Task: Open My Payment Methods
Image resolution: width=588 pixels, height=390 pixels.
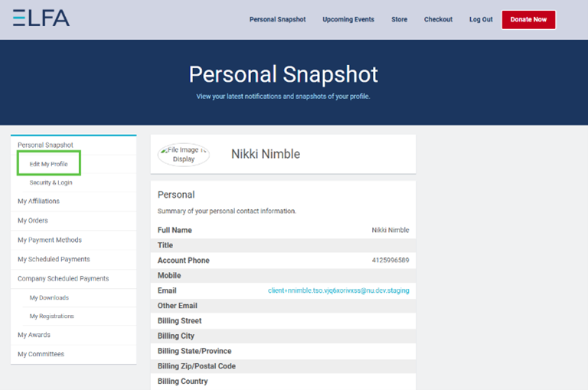Action: [x=50, y=240]
